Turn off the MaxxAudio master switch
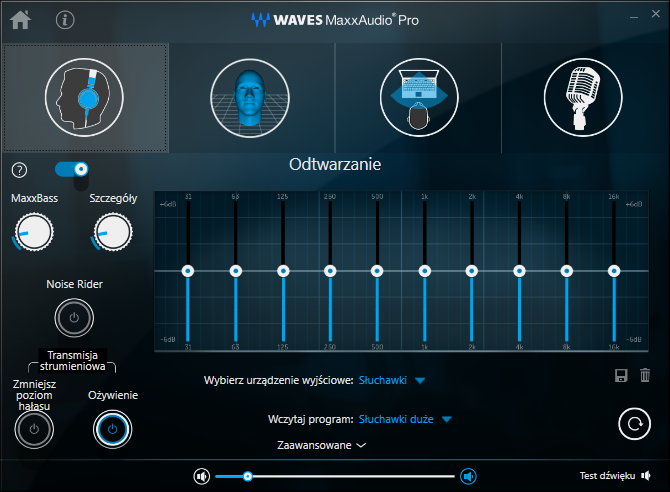 [72, 169]
